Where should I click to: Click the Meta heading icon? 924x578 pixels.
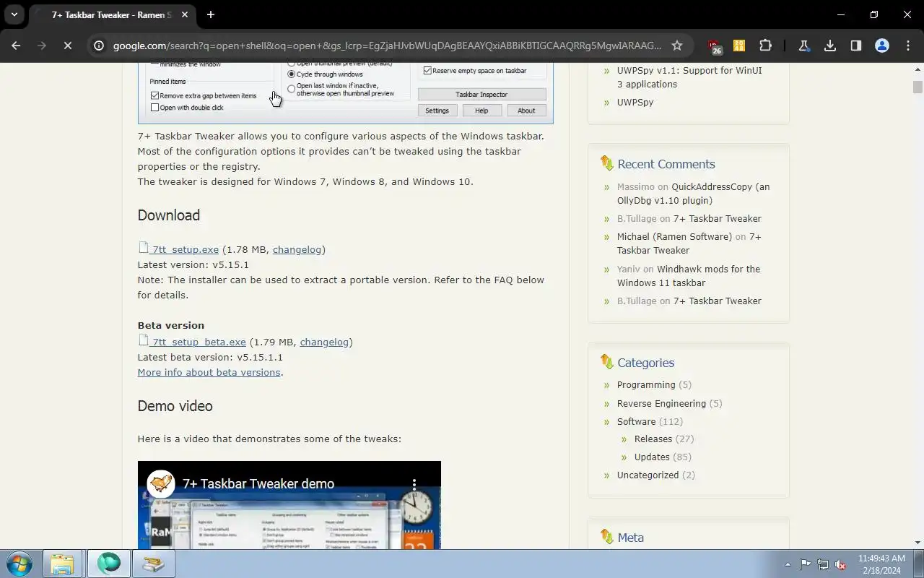click(606, 537)
